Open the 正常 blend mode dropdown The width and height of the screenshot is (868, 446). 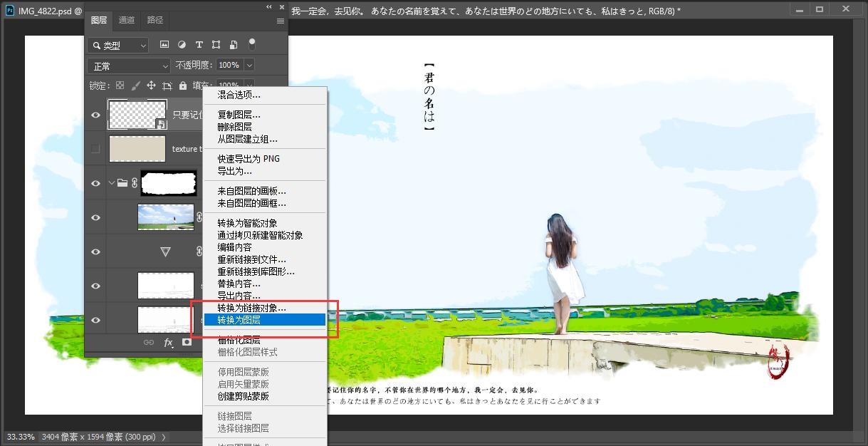(x=128, y=66)
